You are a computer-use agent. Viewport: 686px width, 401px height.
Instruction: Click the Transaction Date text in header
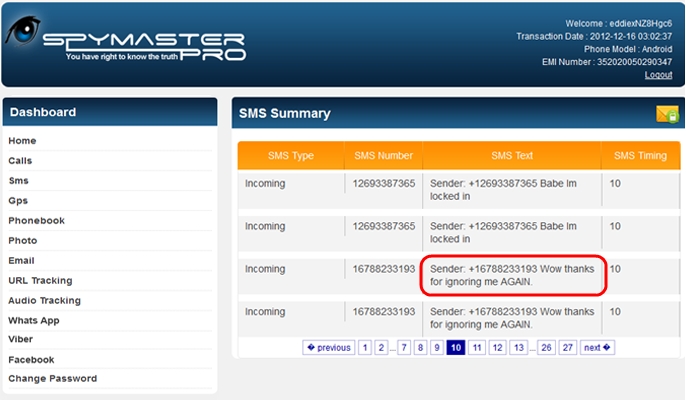[x=594, y=36]
